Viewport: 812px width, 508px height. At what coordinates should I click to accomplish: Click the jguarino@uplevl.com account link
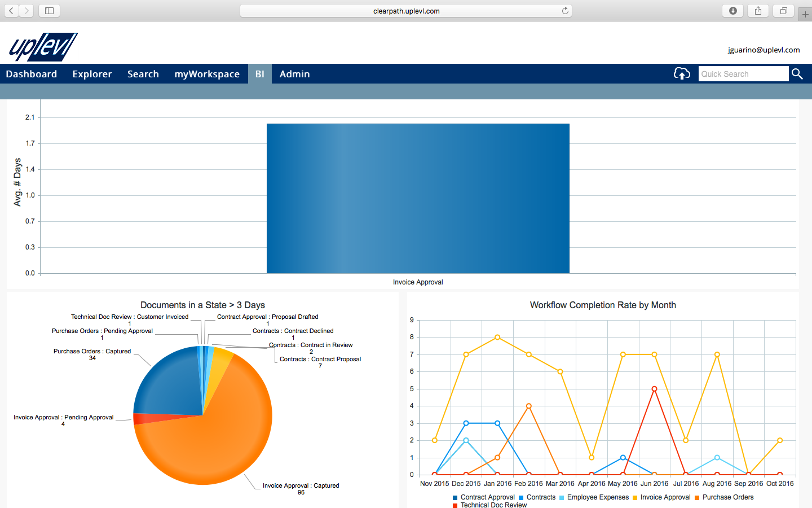[764, 50]
